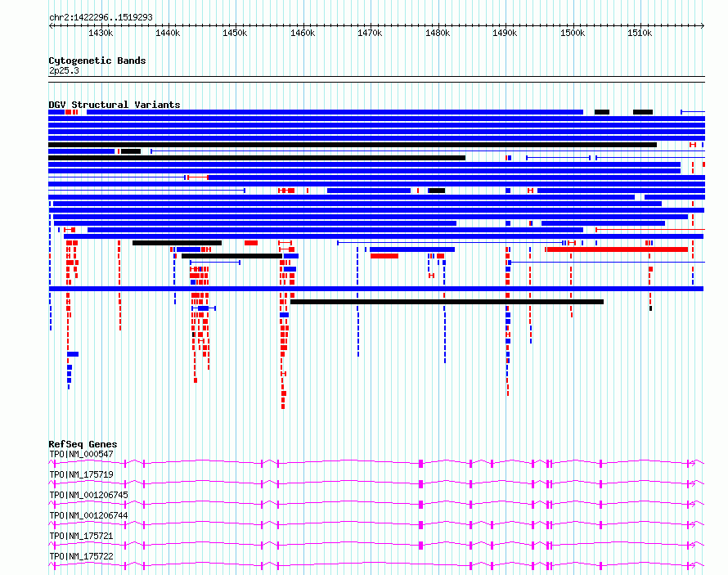This screenshot has width=728, height=575.
Task: Select the 1500k ruler label
Action: click(x=573, y=33)
